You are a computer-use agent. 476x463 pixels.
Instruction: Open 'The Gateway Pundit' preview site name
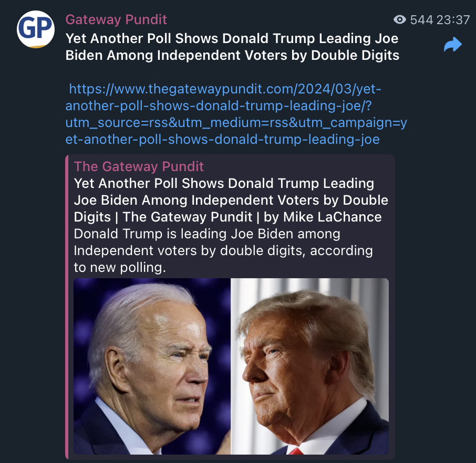(x=139, y=166)
